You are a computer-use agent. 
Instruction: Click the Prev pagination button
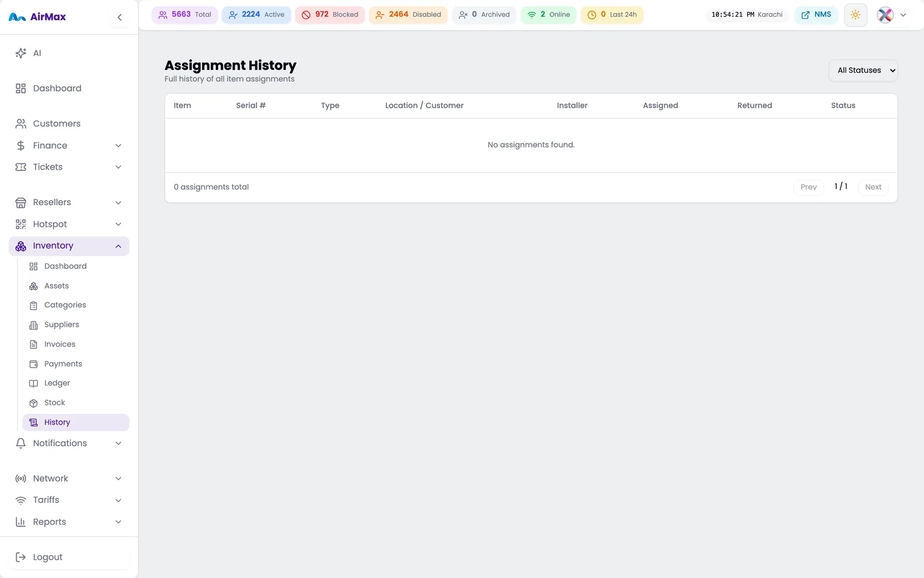[x=808, y=187]
